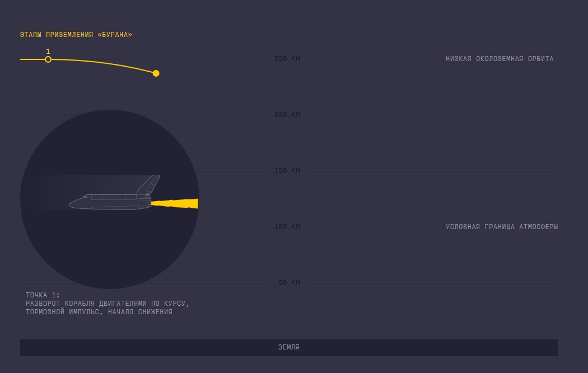Click the shuttle's cargo bay doors
588x373 pixels.
pyautogui.click(x=114, y=197)
